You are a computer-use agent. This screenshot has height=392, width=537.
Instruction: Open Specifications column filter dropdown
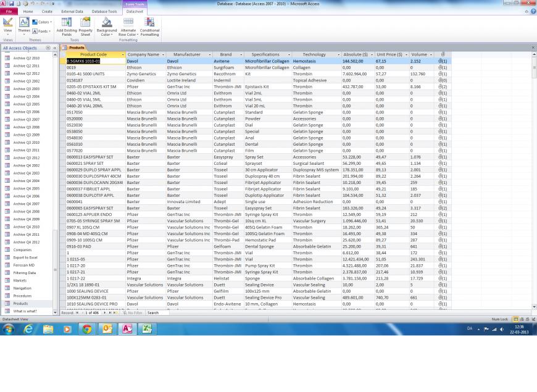pos(289,55)
